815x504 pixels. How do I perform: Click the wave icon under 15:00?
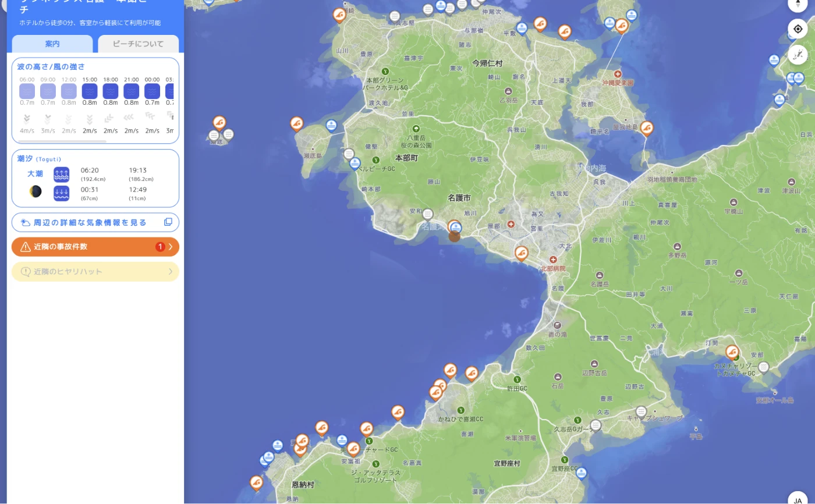pos(90,91)
